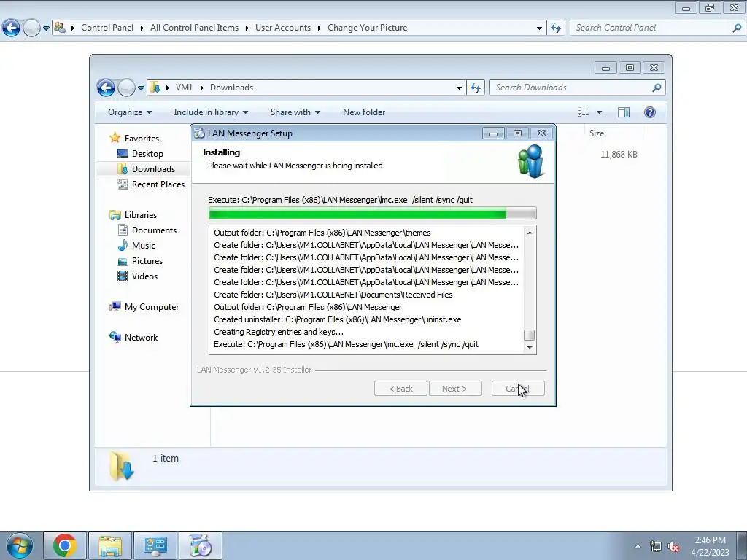Select Downloads breadcrumb in Explorer address bar
Viewport: 747px width, 560px height.
231,87
